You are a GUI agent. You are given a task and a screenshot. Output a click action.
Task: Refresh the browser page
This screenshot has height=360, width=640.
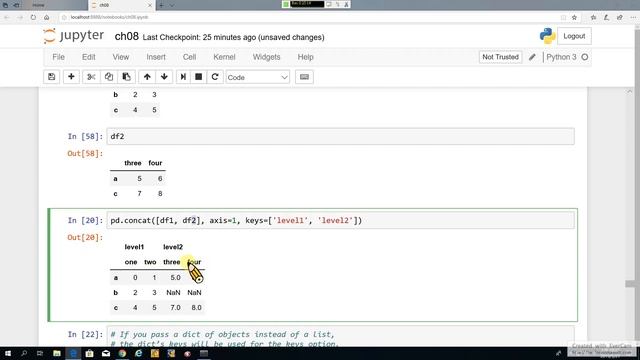click(x=33, y=17)
